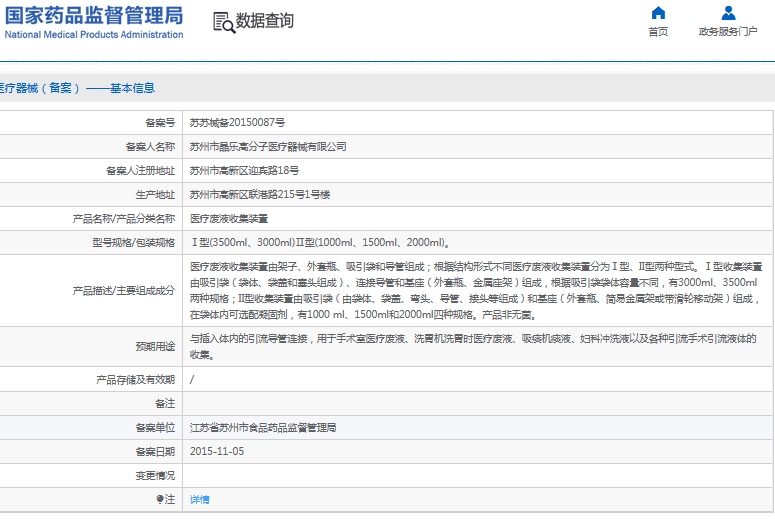Select date value 2015-11-05

point(217,451)
